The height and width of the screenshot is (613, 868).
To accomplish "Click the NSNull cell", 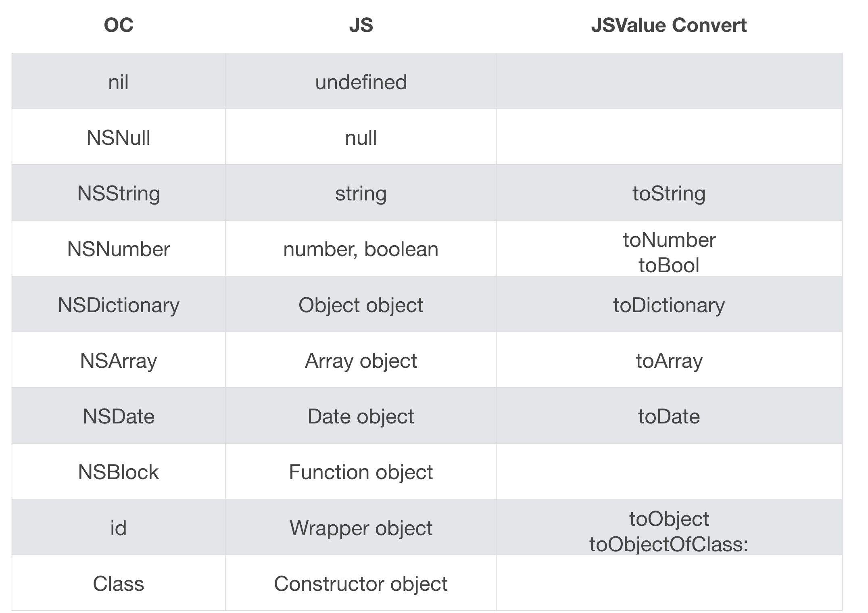I will coord(119,137).
